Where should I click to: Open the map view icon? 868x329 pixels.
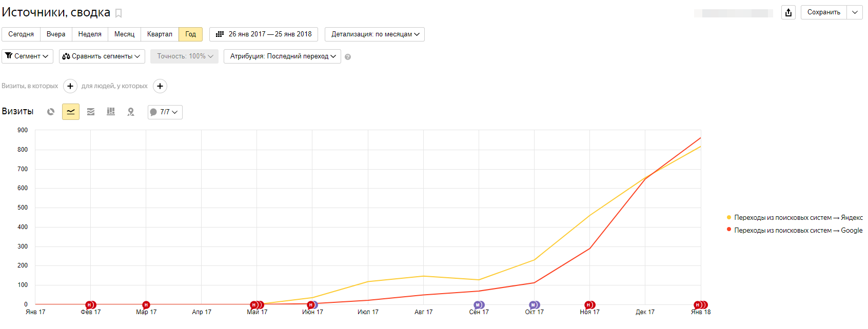coord(131,112)
